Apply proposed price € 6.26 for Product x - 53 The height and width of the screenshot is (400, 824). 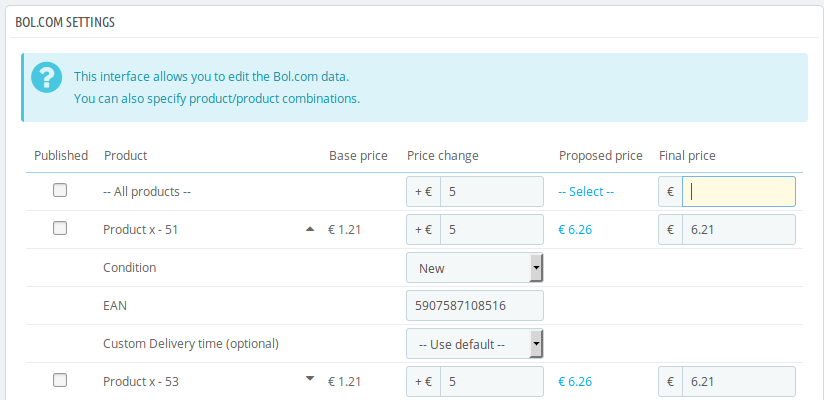(575, 382)
